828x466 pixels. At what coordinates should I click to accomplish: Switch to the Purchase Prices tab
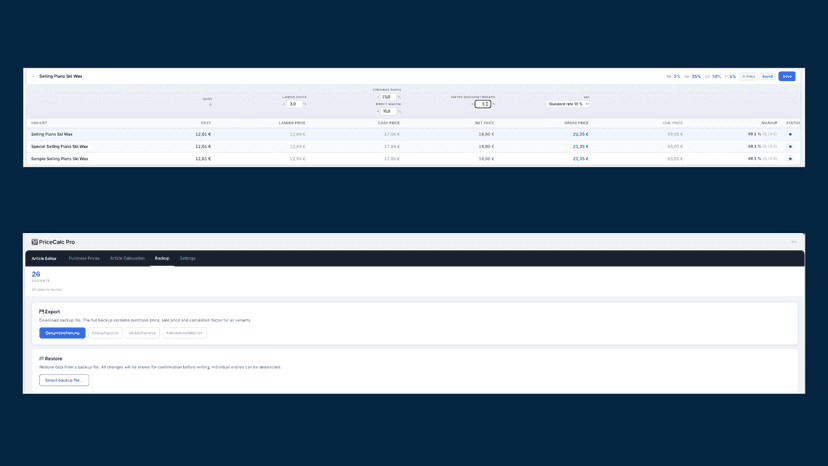tap(84, 258)
